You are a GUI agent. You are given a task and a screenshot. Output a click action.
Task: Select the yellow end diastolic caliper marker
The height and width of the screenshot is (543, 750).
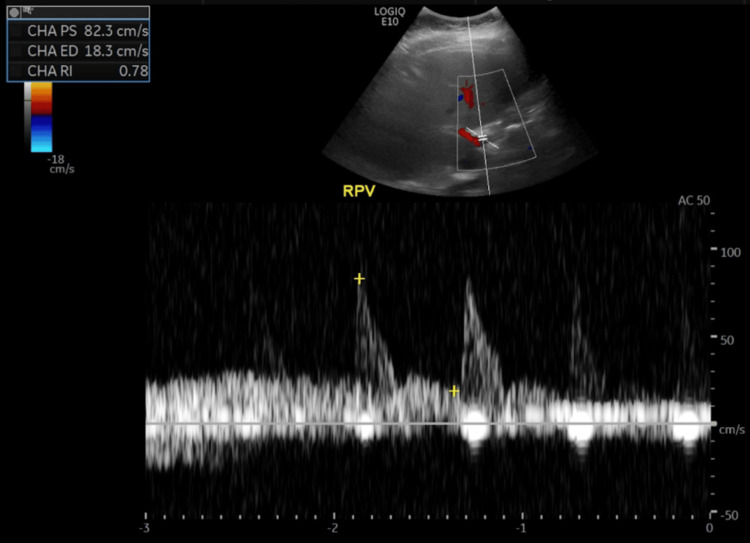(454, 391)
